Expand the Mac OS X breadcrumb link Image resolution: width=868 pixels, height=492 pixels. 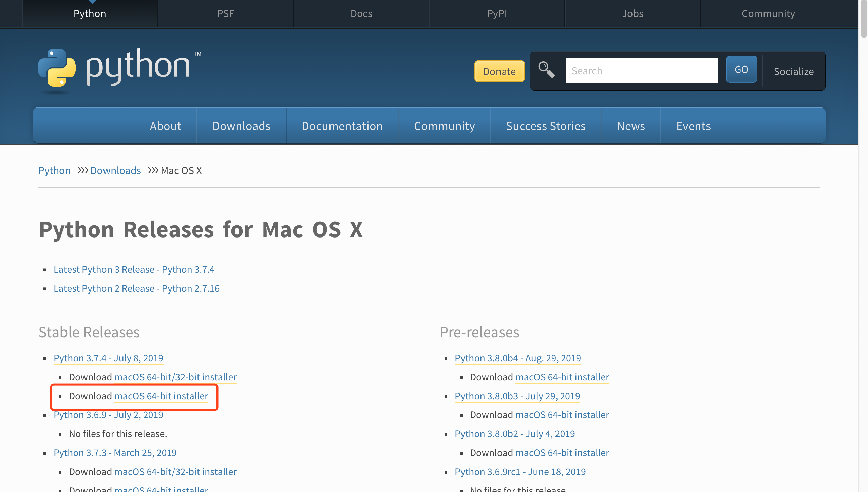coord(181,171)
